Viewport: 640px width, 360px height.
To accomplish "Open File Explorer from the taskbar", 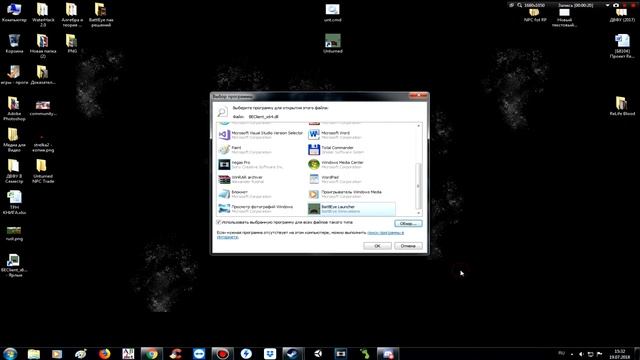I will pyautogui.click(x=33, y=353).
